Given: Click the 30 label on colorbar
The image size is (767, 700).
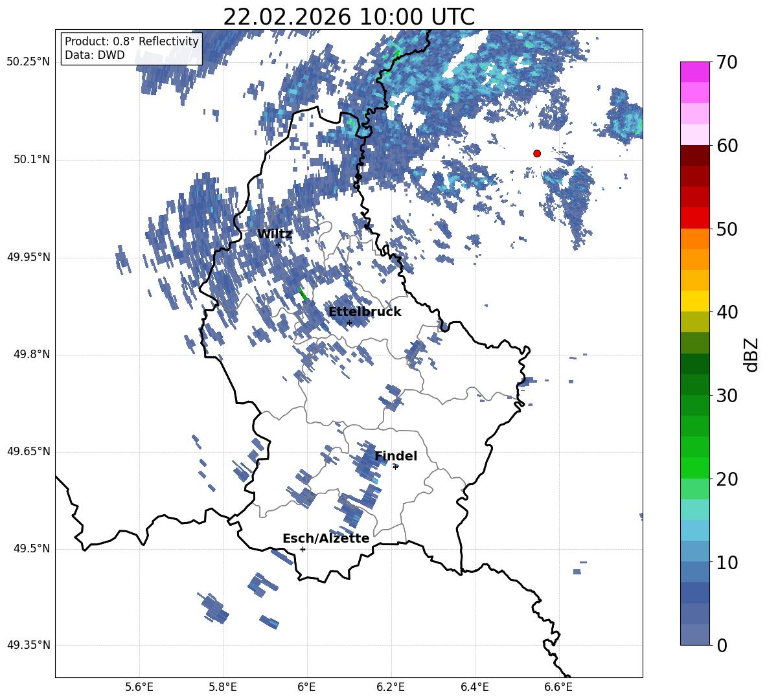Looking at the screenshot, I should point(727,395).
